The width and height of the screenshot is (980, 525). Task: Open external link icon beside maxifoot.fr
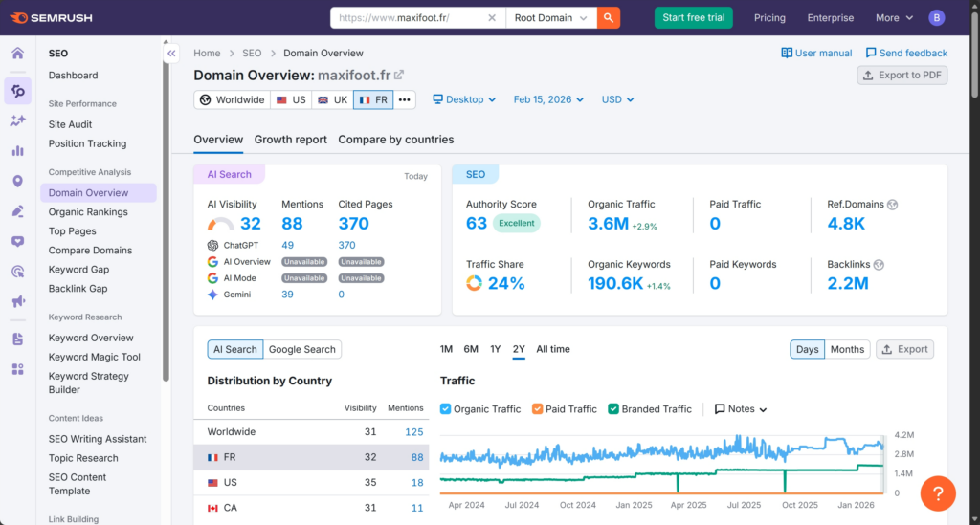point(399,75)
